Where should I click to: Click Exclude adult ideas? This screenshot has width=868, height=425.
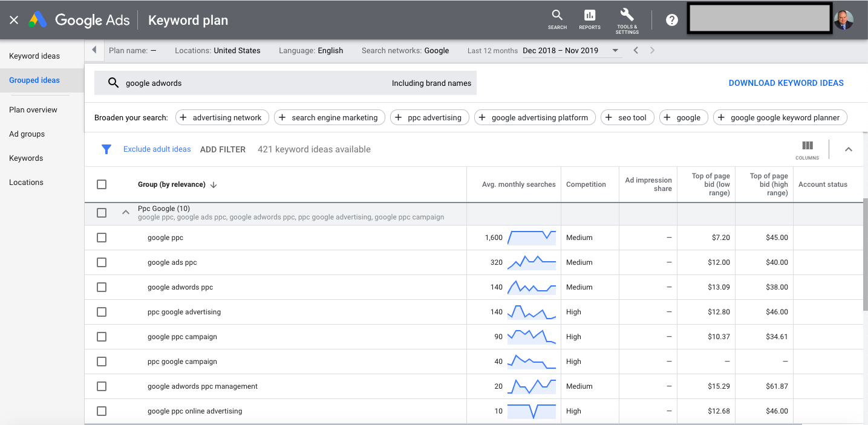click(157, 149)
